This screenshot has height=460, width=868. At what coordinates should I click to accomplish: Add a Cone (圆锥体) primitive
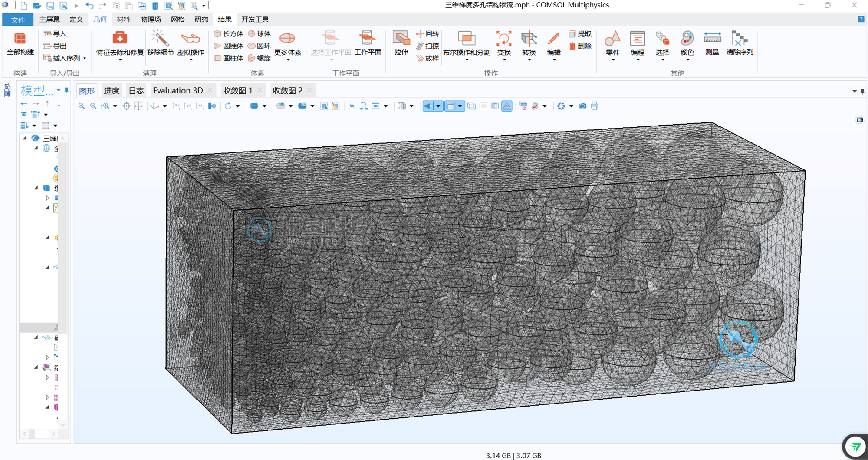click(x=229, y=46)
